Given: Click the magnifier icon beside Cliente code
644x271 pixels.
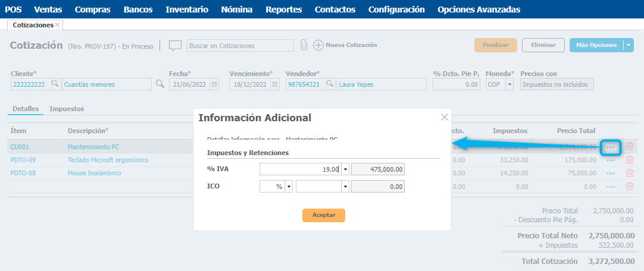Looking at the screenshot, I should coord(55,84).
